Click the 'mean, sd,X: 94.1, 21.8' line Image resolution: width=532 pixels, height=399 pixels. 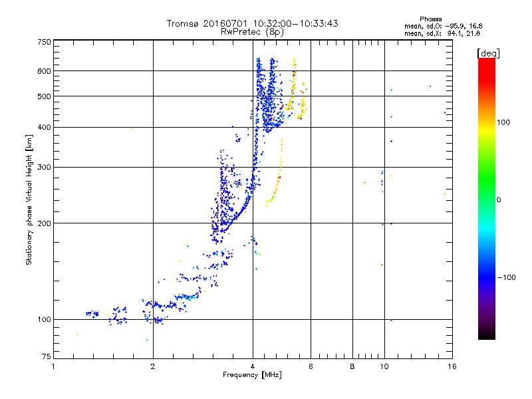(x=442, y=33)
